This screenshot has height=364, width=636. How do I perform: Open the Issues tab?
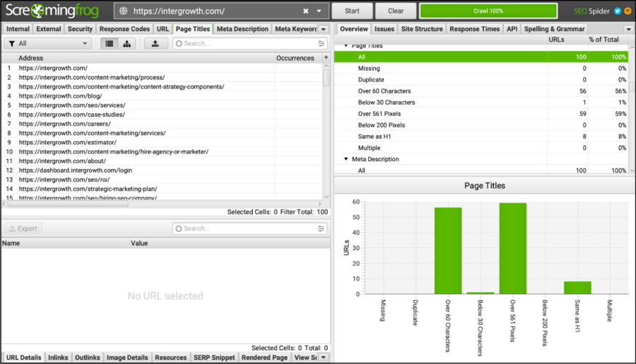tap(384, 29)
